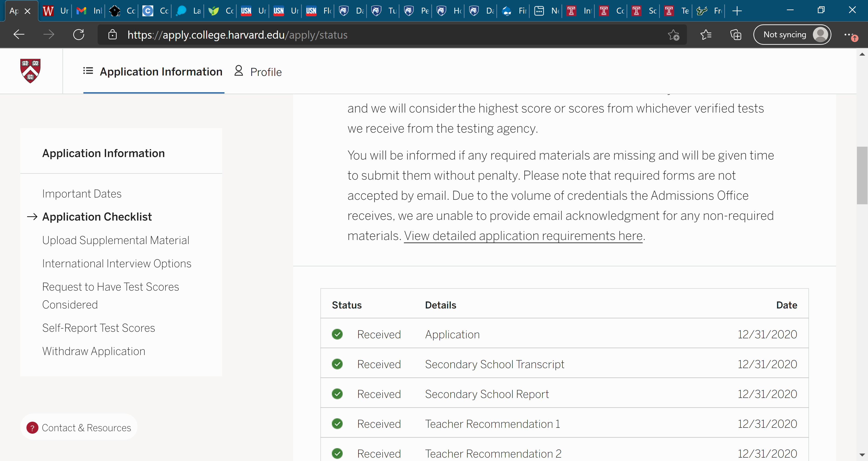Open the Gmail Inbox browser tab
Image resolution: width=868 pixels, height=461 pixels.
tap(88, 11)
